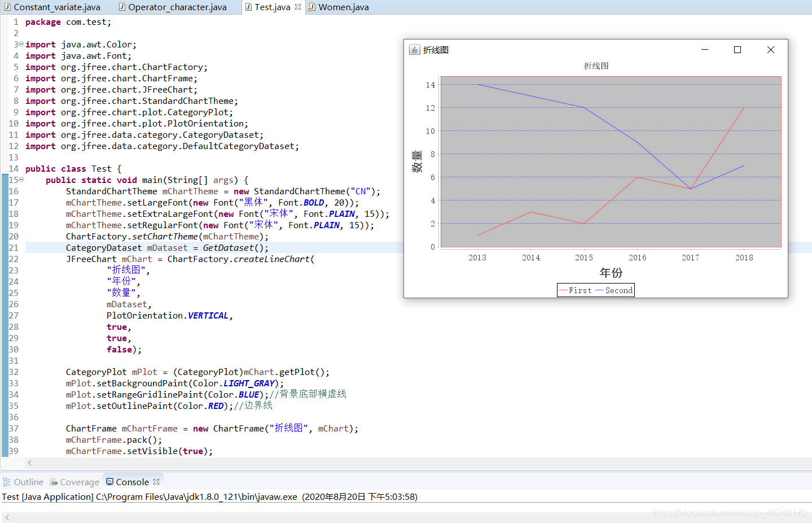Click the 2017 category label on chart axis
The width and height of the screenshot is (812, 523).
click(691, 258)
